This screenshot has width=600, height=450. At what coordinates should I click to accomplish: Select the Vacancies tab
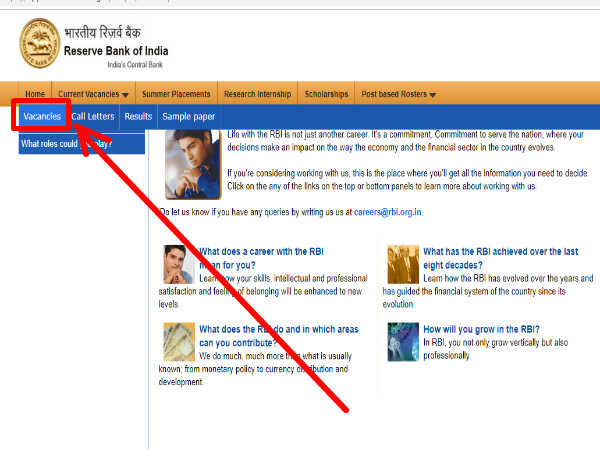point(42,116)
